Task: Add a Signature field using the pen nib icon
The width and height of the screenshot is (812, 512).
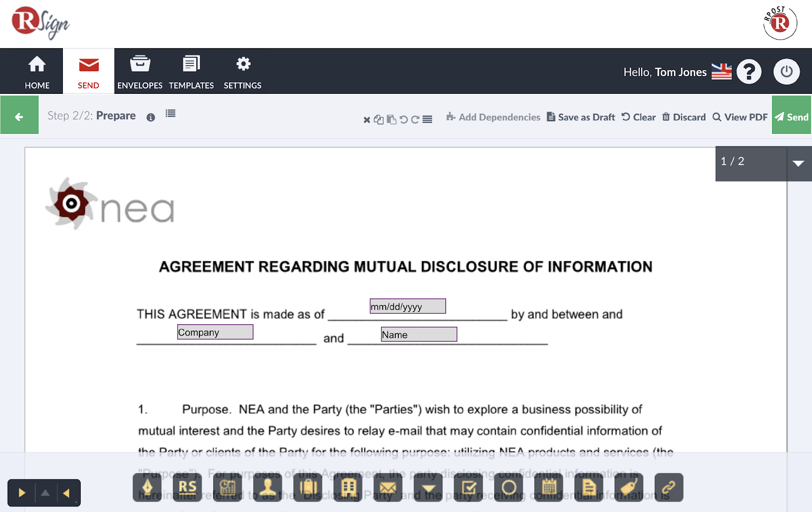Action: (x=147, y=488)
